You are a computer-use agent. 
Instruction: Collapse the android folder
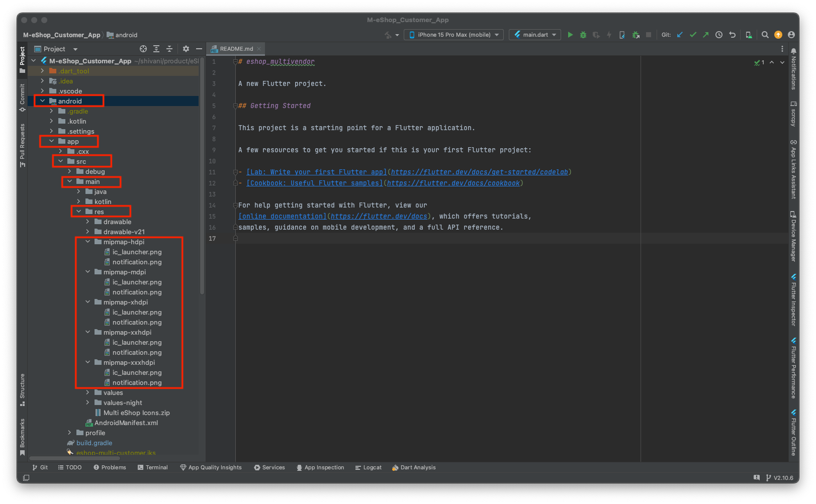point(43,101)
